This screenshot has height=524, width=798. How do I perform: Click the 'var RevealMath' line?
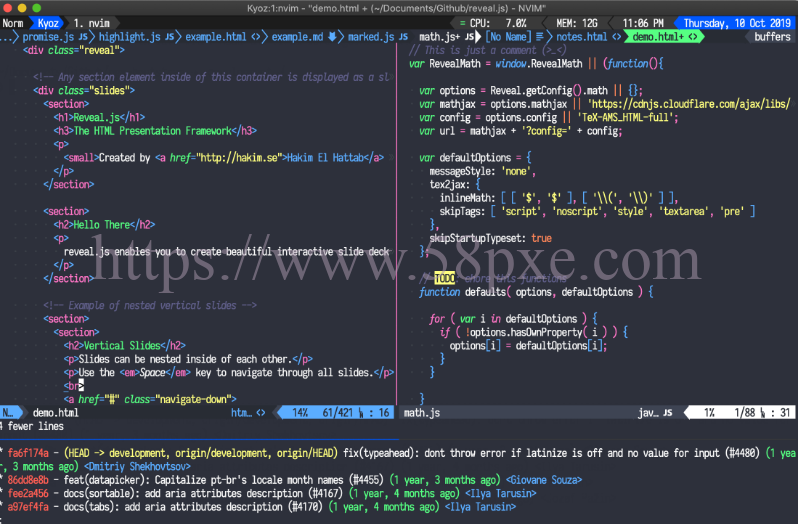[x=536, y=64]
